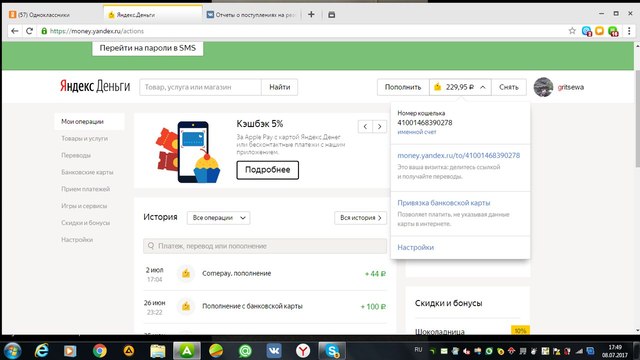Click the gritsewa profile avatar
The height and width of the screenshot is (360, 640).
click(x=543, y=87)
